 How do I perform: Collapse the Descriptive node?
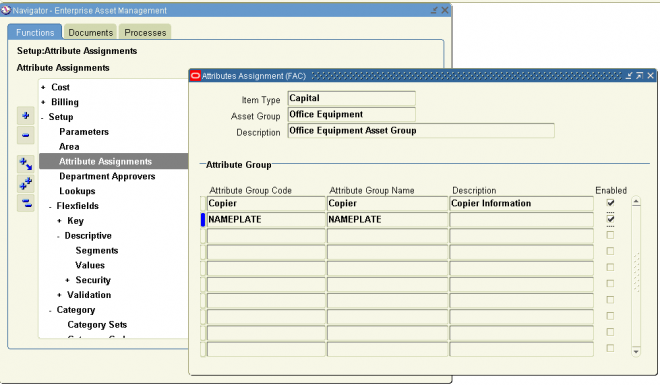point(59,236)
